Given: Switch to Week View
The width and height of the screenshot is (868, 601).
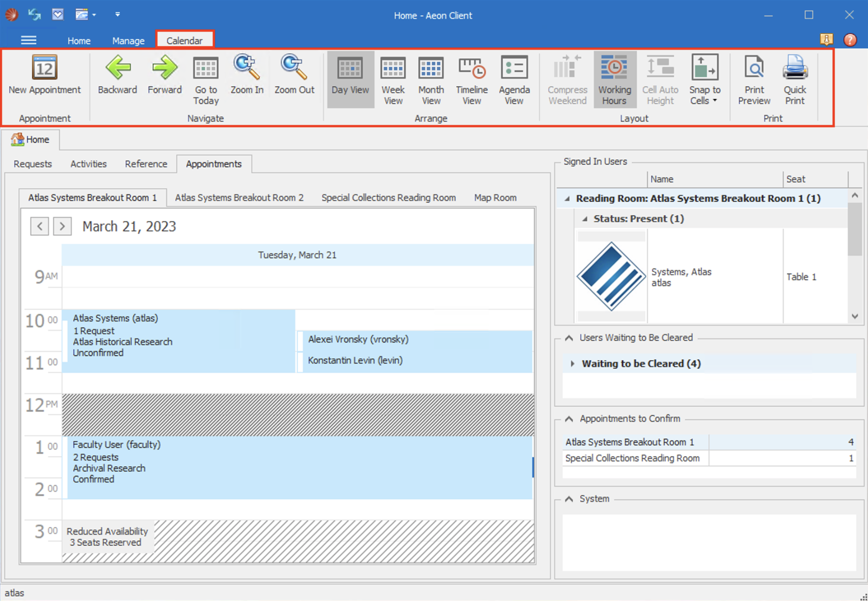Looking at the screenshot, I should [393, 80].
